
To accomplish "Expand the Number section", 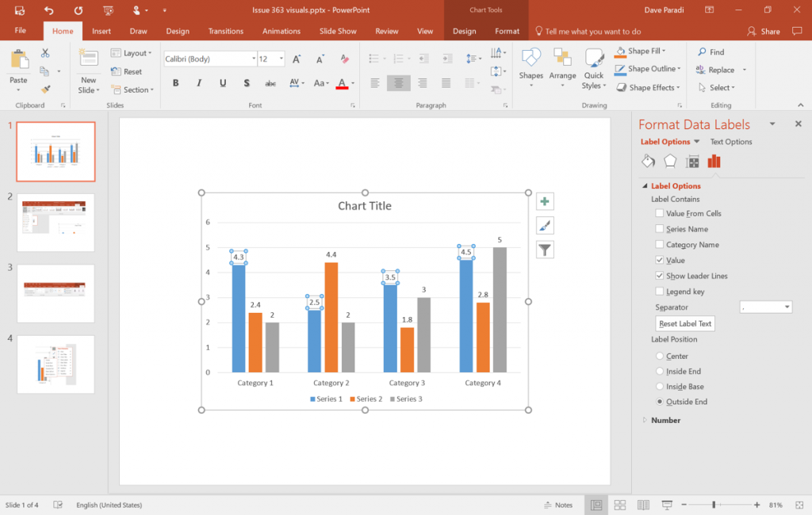I will pyautogui.click(x=665, y=420).
